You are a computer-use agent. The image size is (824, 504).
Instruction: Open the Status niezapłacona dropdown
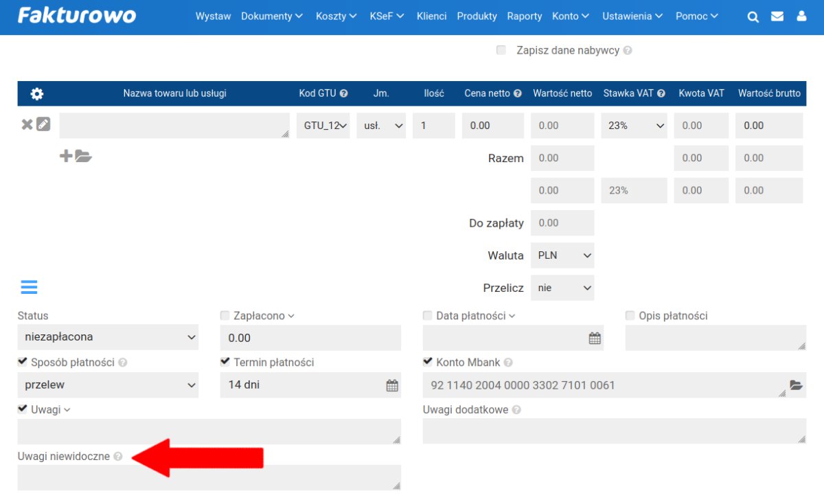(x=108, y=337)
